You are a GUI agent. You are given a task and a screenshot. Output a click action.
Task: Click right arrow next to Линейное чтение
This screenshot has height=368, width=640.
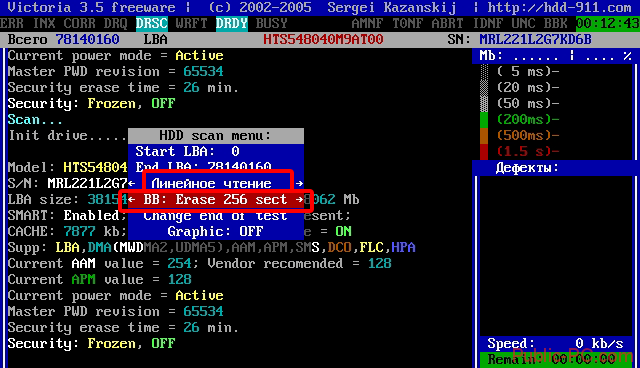299,184
